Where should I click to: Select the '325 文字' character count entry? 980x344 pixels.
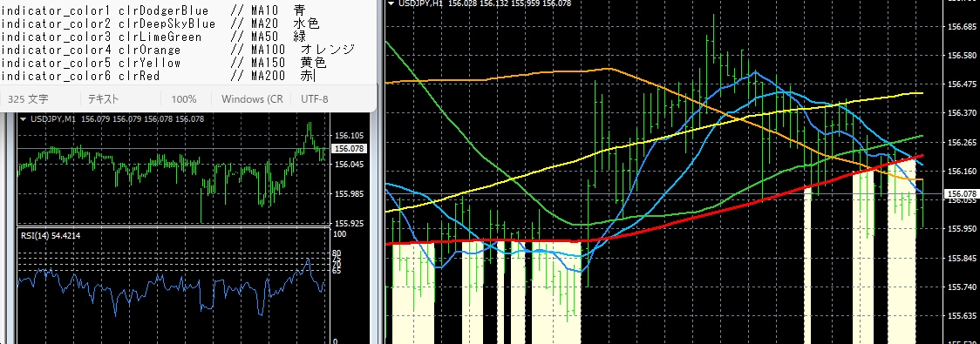point(28,99)
